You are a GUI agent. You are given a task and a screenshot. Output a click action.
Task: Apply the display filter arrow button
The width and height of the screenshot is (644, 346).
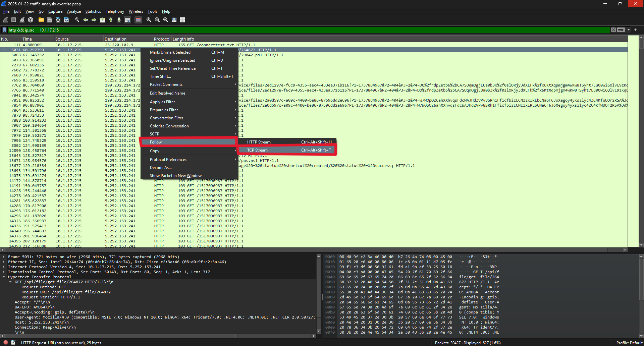(621, 30)
